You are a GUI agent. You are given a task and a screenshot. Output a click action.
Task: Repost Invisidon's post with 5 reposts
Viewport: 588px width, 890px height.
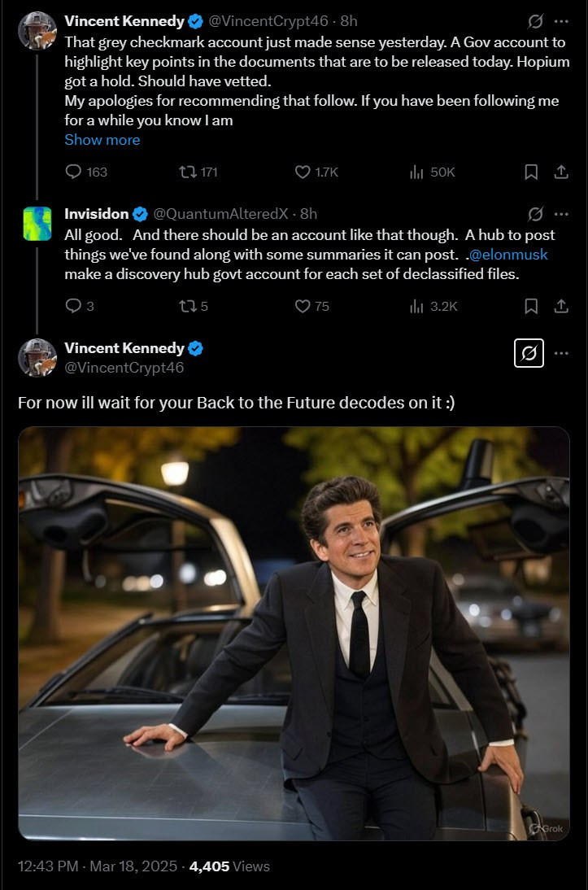(x=186, y=306)
